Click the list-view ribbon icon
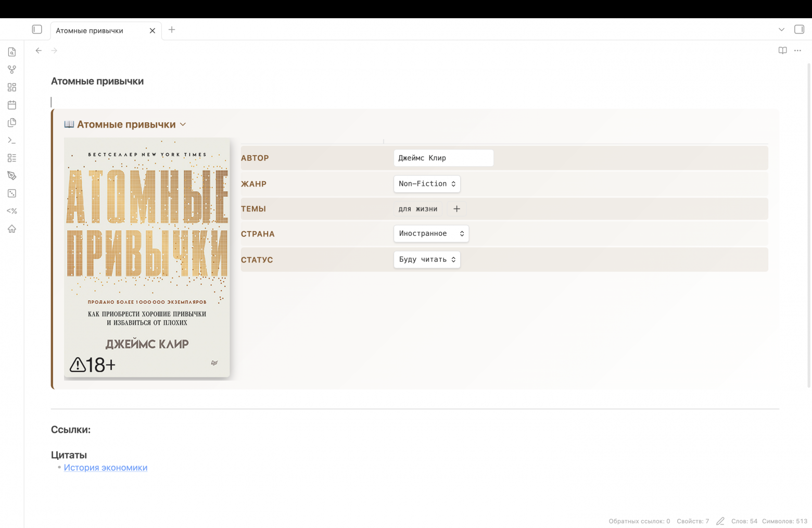 point(12,158)
